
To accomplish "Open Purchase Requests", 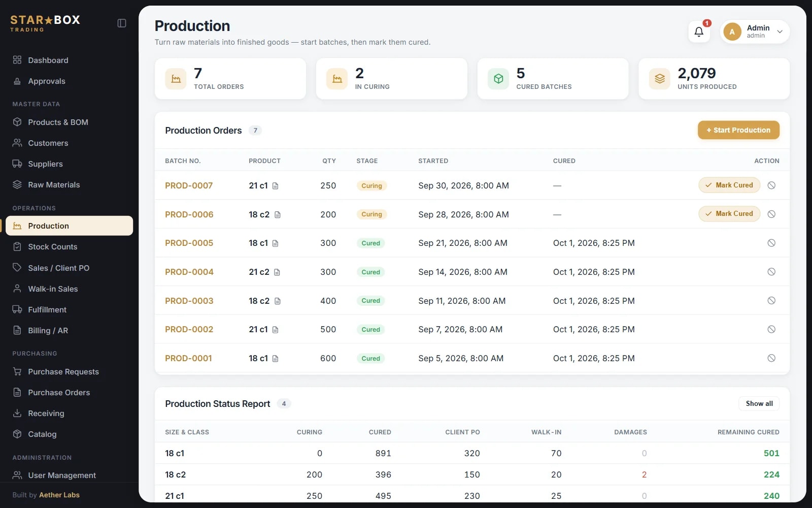I will pos(69,371).
